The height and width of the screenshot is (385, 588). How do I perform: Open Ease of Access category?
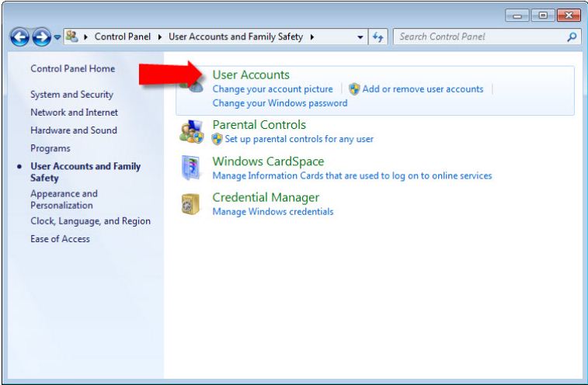pos(60,239)
